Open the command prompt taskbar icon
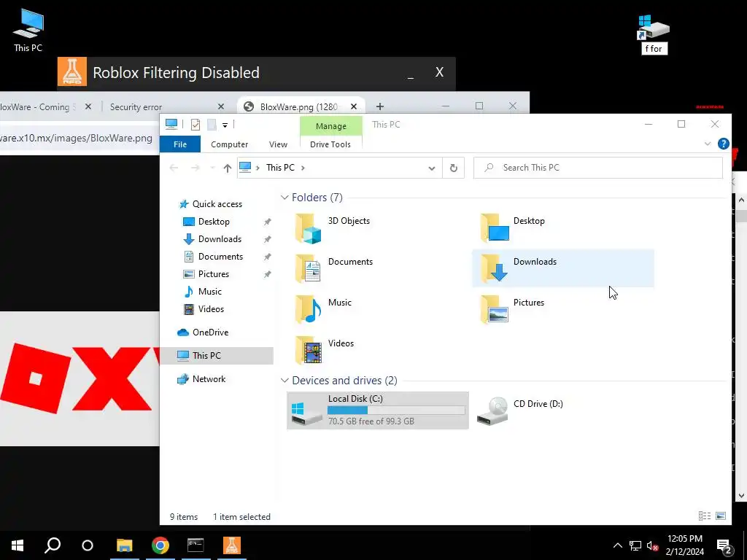Image resolution: width=747 pixels, height=560 pixels. (196, 545)
